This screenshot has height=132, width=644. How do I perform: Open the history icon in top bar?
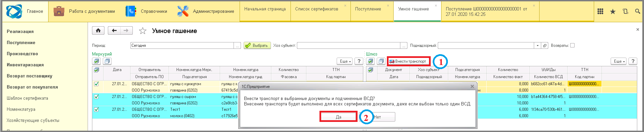[625, 11]
